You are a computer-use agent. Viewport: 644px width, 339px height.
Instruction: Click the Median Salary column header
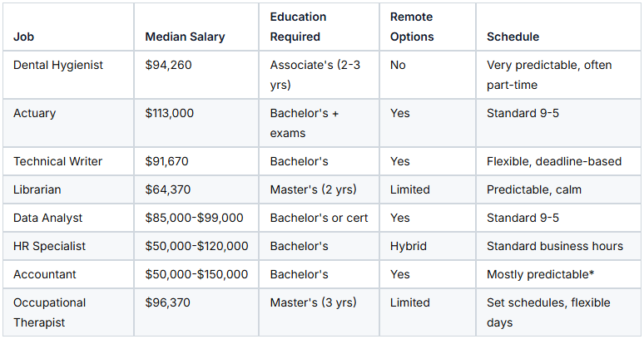185,37
